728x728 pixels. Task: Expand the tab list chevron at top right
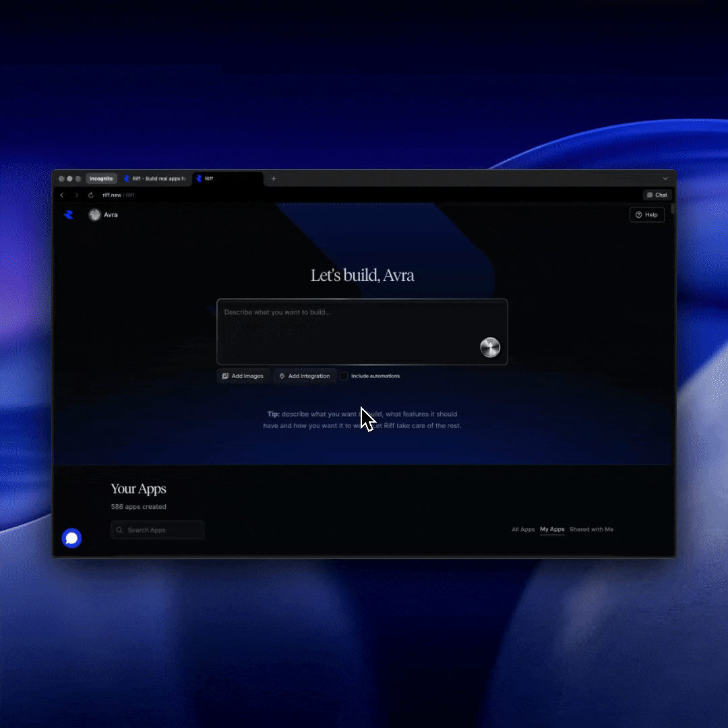(665, 179)
